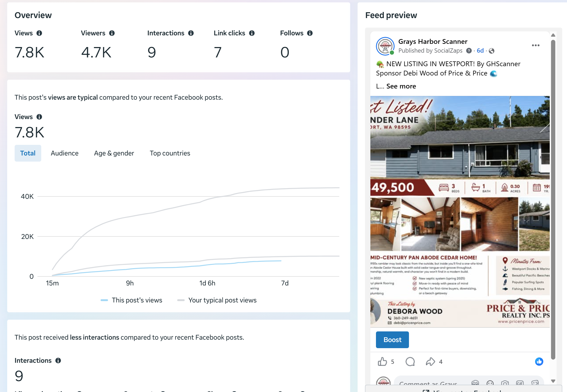Click the 0 Follows value
The height and width of the screenshot is (392, 567).
coord(285,52)
